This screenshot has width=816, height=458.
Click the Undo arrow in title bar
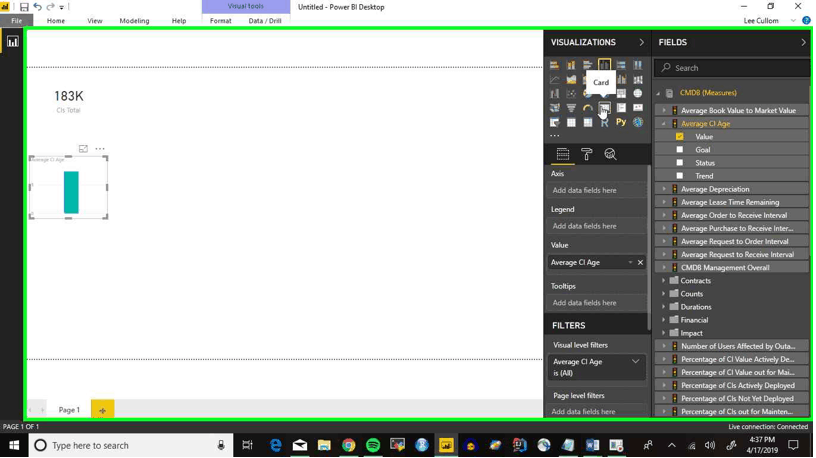pos(37,7)
